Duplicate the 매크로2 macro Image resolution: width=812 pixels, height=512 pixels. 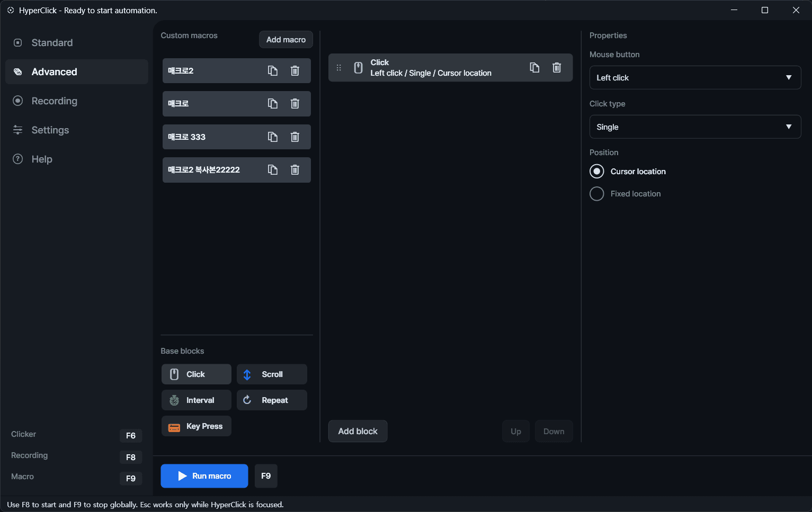273,70
